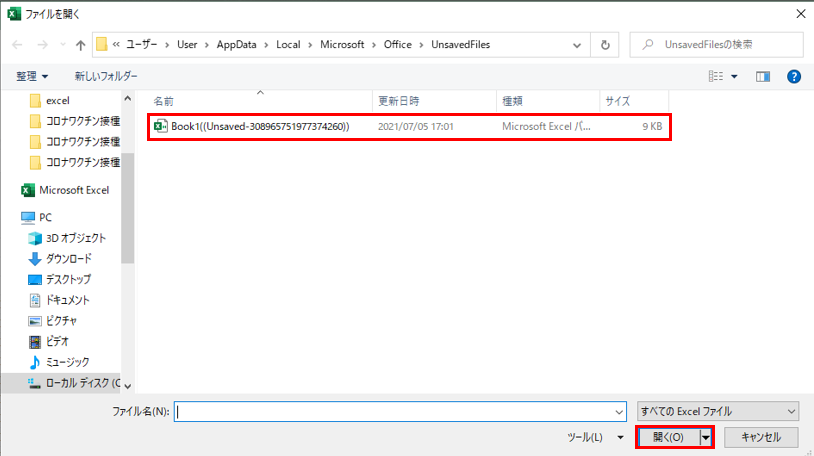Open the すべての Excel ファイル type dropdown
Viewport: 814px width, 456px height.
718,411
